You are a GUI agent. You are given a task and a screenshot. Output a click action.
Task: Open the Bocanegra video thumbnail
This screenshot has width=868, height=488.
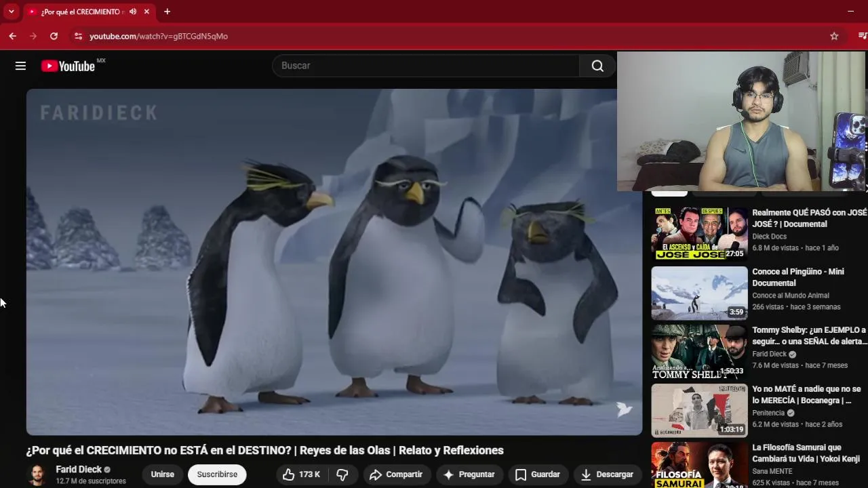click(699, 410)
